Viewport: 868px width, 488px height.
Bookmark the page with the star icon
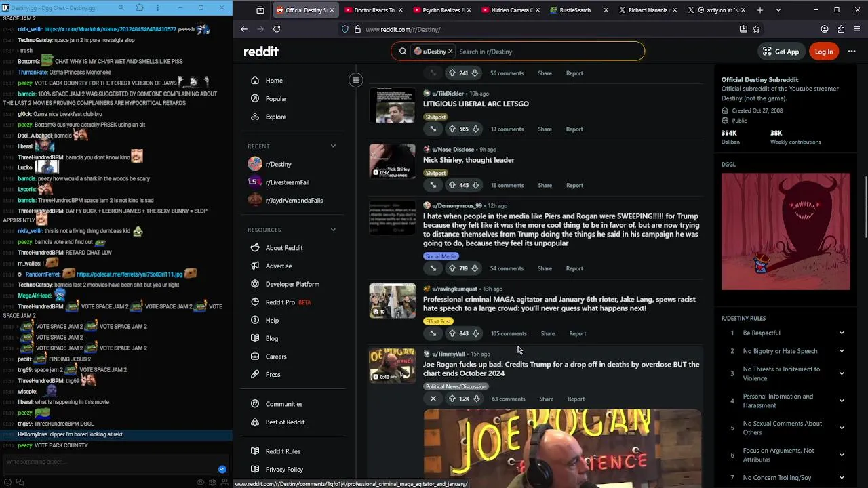pyautogui.click(x=756, y=29)
